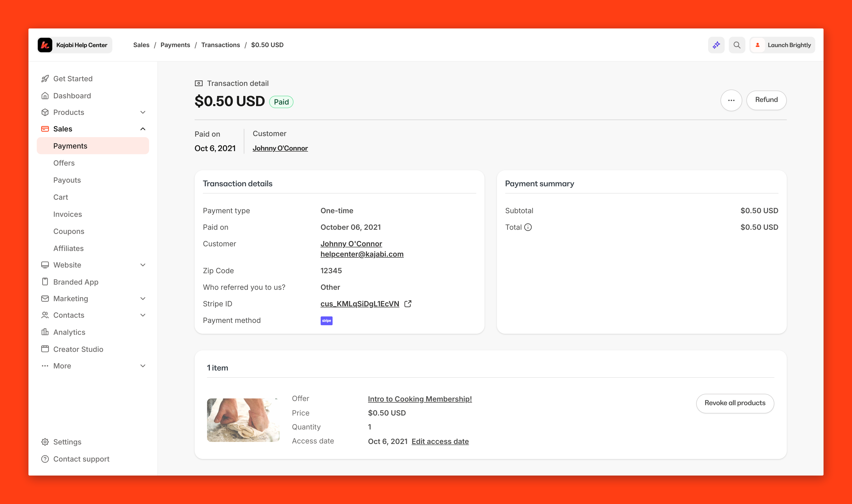Click the cooking offer thumbnail image
The height and width of the screenshot is (504, 852).
[243, 420]
